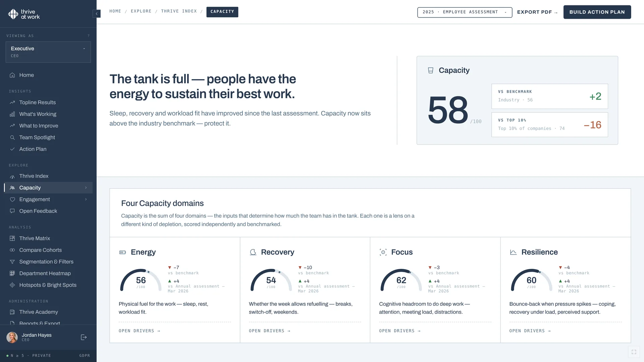
Task: Go to Thrive Index breadcrumb
Action: (179, 11)
